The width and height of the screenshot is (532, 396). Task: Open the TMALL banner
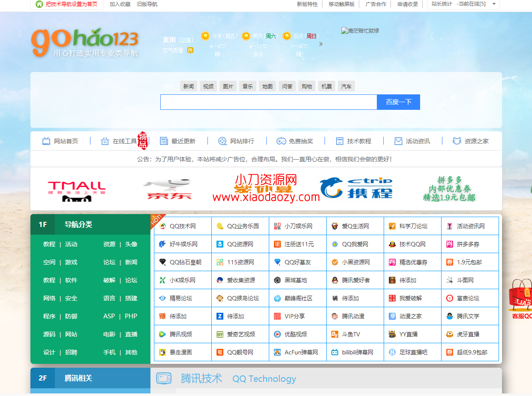point(77,190)
